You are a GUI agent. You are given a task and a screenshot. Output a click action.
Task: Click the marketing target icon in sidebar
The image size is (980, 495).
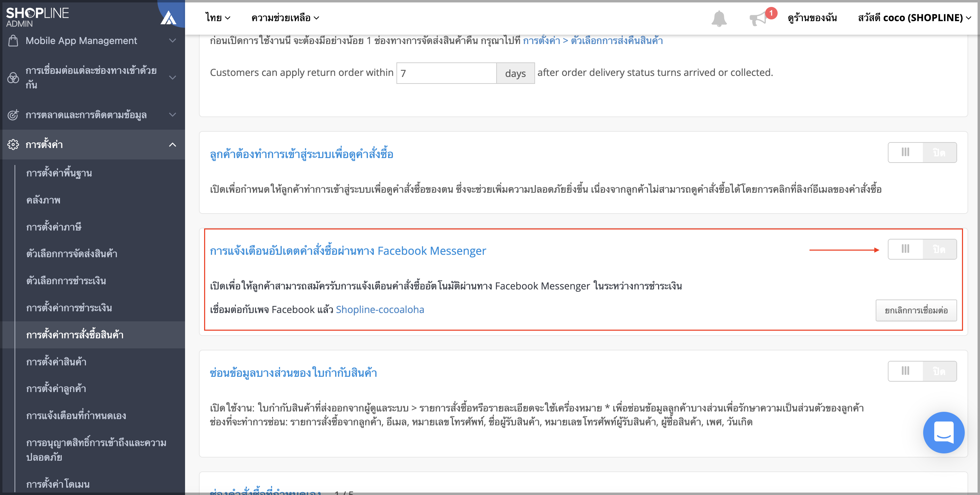pos(13,114)
